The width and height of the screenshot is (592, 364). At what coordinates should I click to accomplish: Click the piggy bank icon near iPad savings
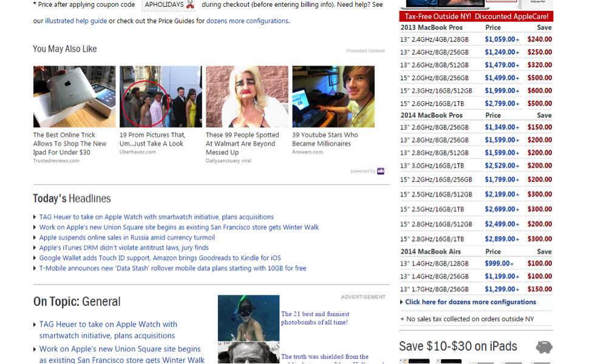click(544, 347)
